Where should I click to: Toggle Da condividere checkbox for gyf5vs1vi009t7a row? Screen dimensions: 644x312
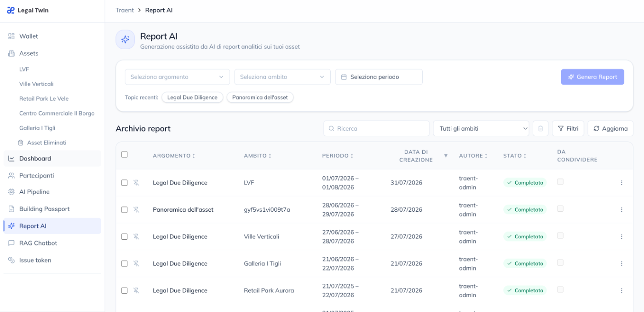coord(560,208)
